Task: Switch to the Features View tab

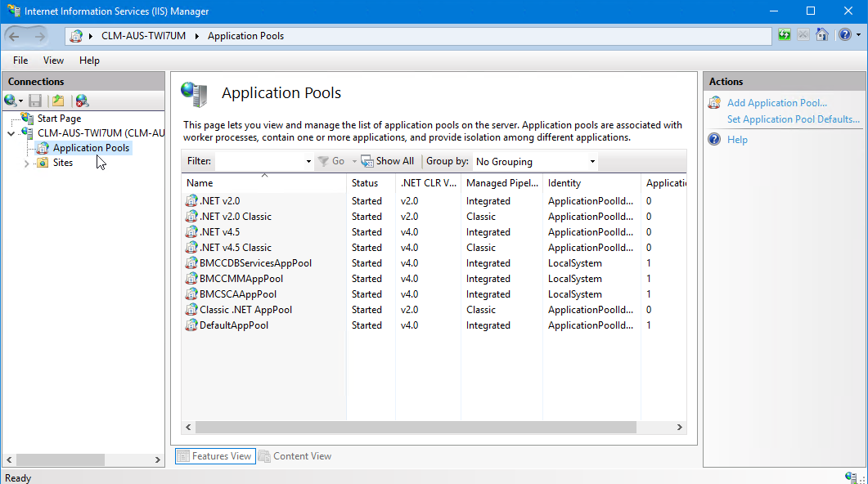Action: [215, 456]
